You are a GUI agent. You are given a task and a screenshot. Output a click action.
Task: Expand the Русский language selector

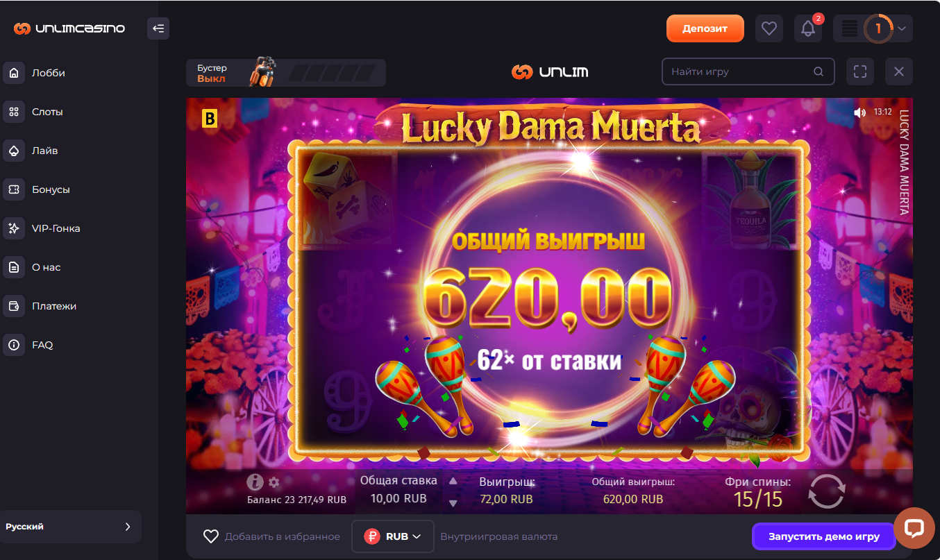point(71,527)
